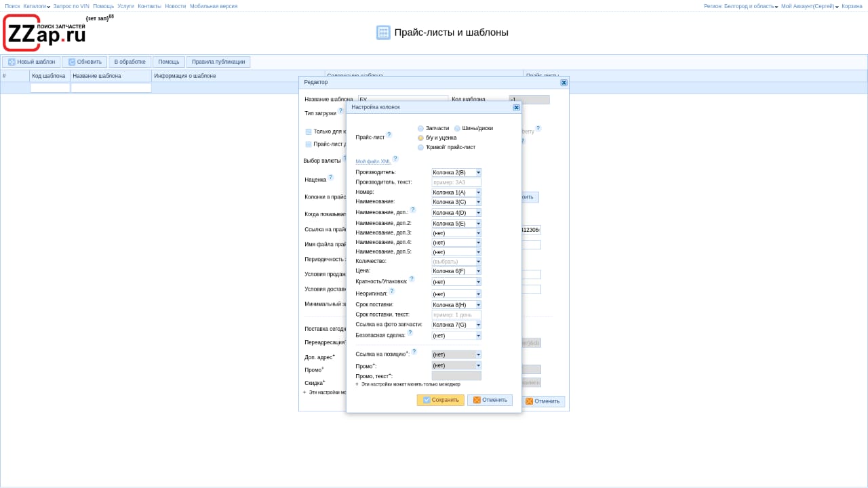Select the Шины/диски radio option

[457, 128]
